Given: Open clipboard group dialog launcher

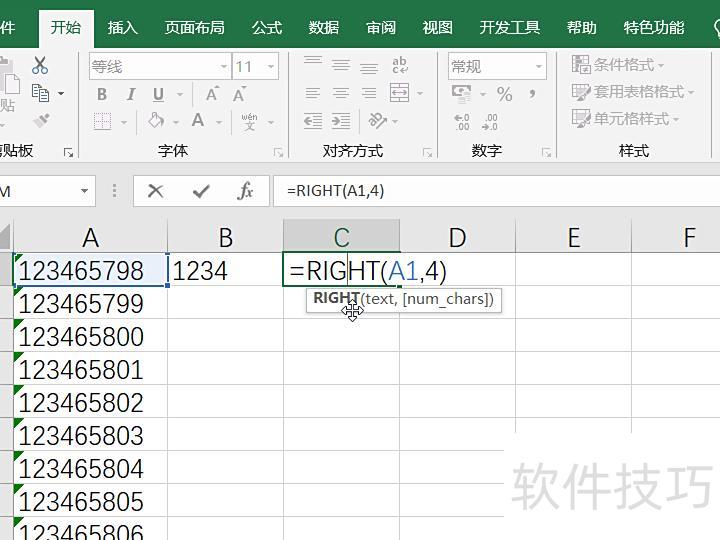Looking at the screenshot, I should pyautogui.click(x=68, y=152).
